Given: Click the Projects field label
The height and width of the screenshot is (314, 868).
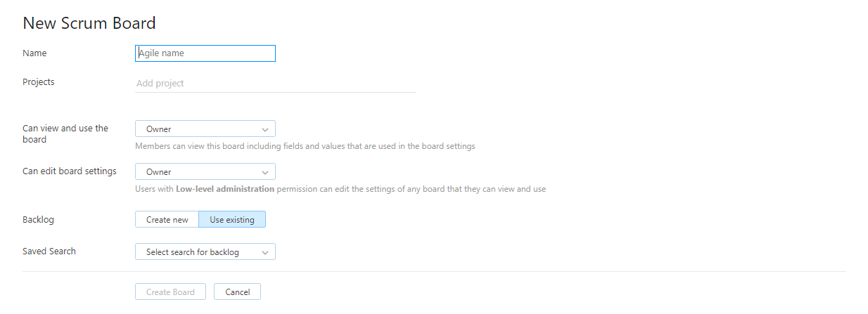Looking at the screenshot, I should click(x=39, y=82).
